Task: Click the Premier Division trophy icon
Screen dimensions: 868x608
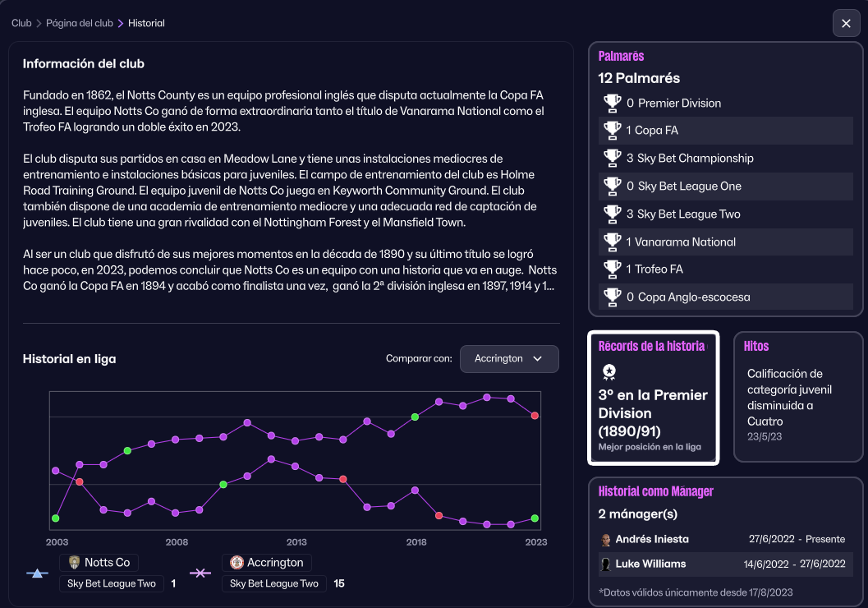Action: tap(612, 103)
